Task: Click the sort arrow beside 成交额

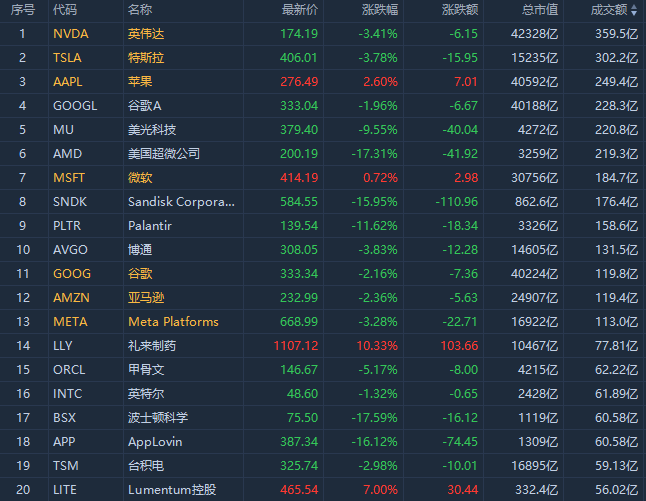Action: pyautogui.click(x=635, y=9)
